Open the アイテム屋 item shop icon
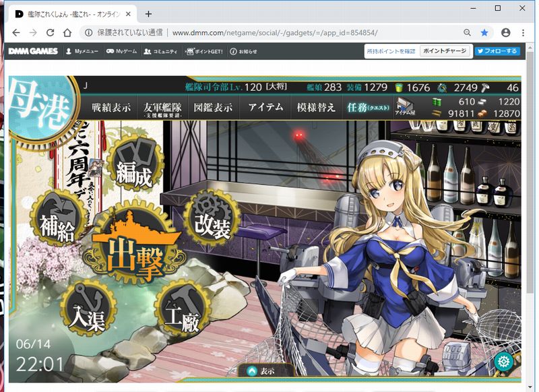 pos(406,106)
